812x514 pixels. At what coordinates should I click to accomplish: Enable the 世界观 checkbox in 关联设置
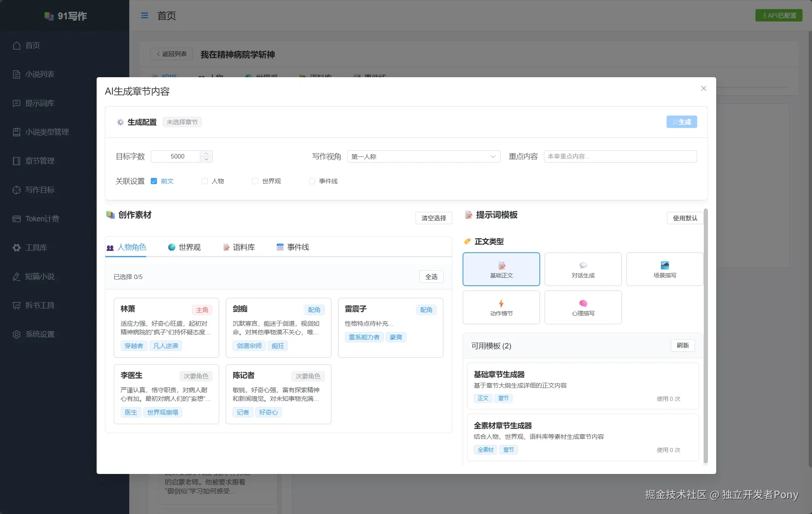(x=254, y=181)
